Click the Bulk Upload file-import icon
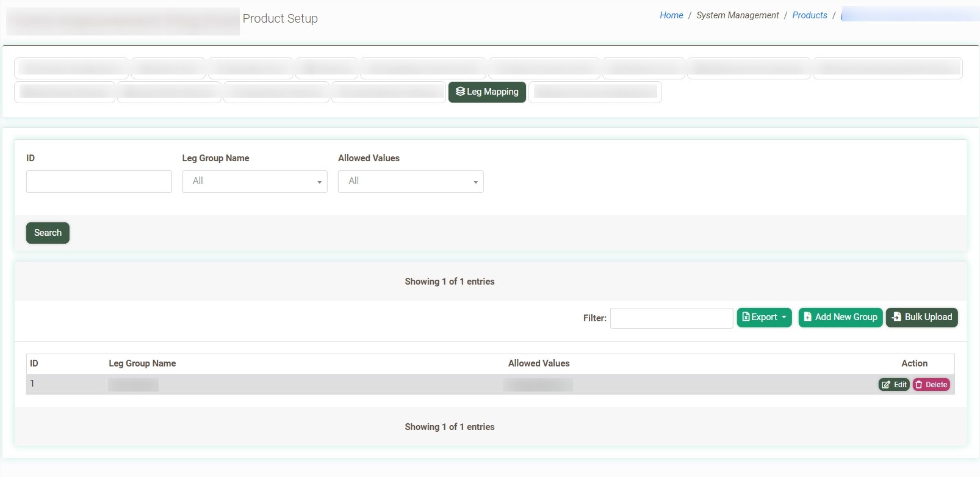The image size is (980, 477). [896, 317]
